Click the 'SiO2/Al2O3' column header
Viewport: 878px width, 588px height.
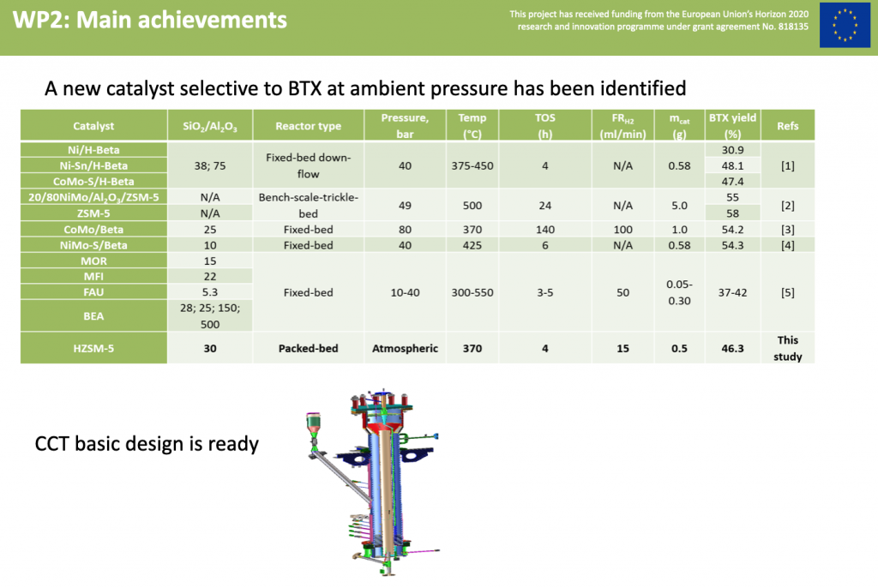click(x=210, y=125)
